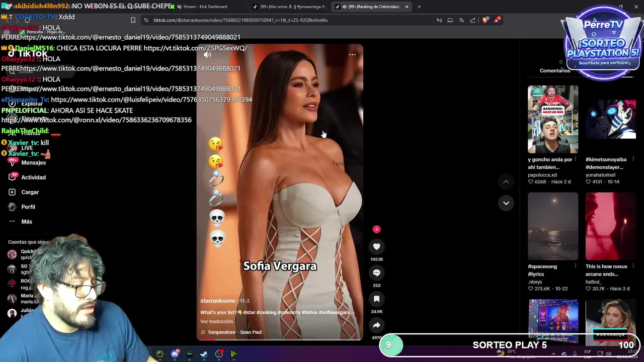The width and height of the screenshot is (644, 362).
Task: Bookmark this page icon left of URL
Action: coord(133,20)
